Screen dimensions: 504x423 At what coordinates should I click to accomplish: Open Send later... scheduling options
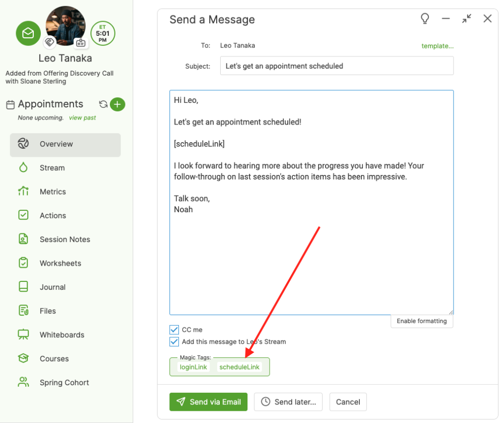[289, 402]
